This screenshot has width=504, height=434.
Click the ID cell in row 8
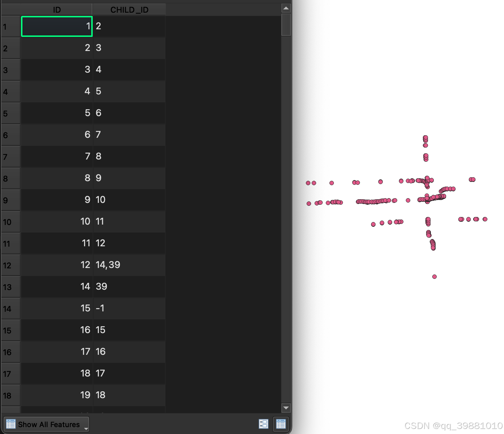57,178
